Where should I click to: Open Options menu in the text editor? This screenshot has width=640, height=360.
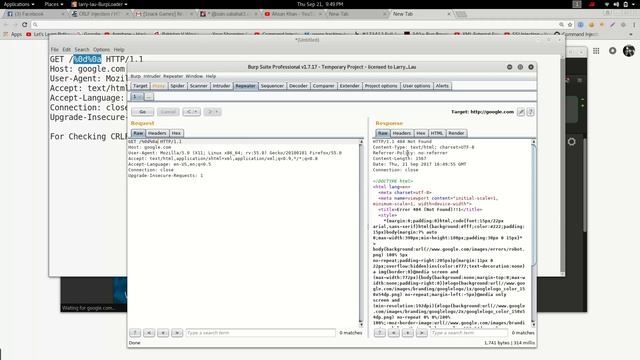[x=101, y=49]
